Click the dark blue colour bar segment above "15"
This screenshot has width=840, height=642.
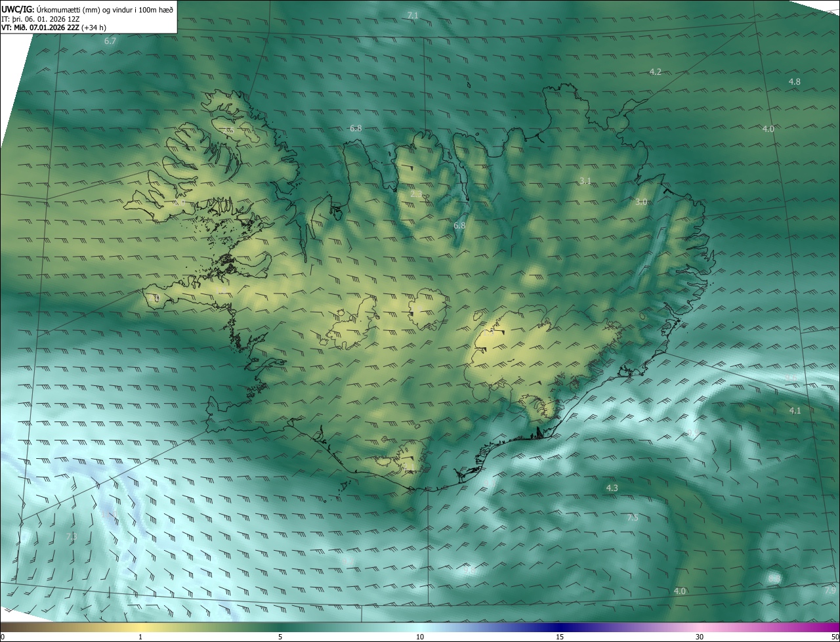point(560,627)
